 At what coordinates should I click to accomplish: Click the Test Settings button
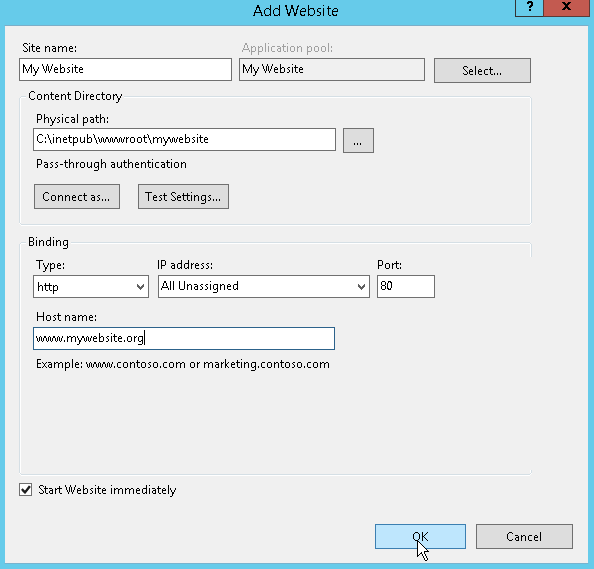coord(183,197)
